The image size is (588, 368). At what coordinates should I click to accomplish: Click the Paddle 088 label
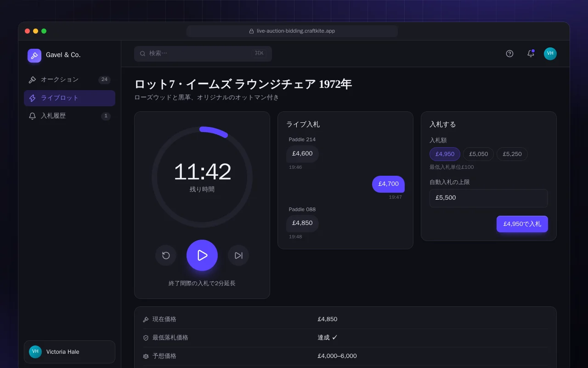pyautogui.click(x=302, y=209)
